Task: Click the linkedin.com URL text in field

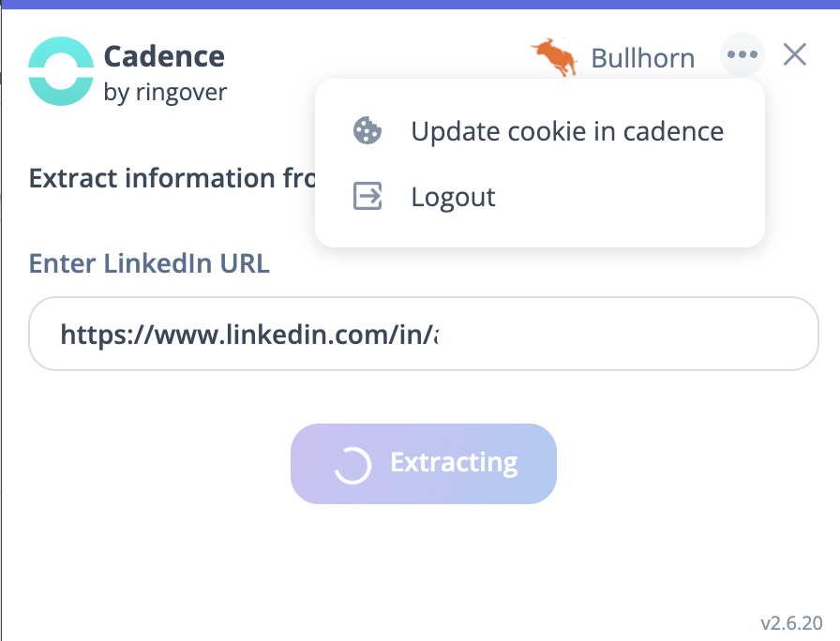Action: (x=248, y=334)
